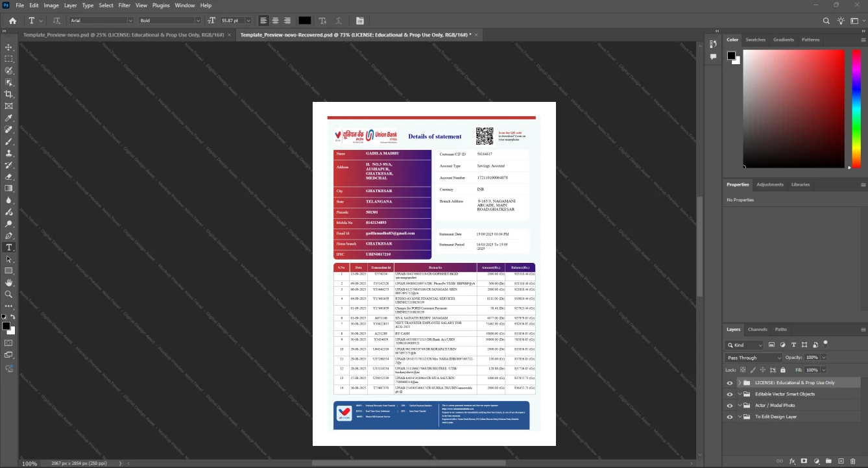Select the Hand tool

tap(9, 283)
